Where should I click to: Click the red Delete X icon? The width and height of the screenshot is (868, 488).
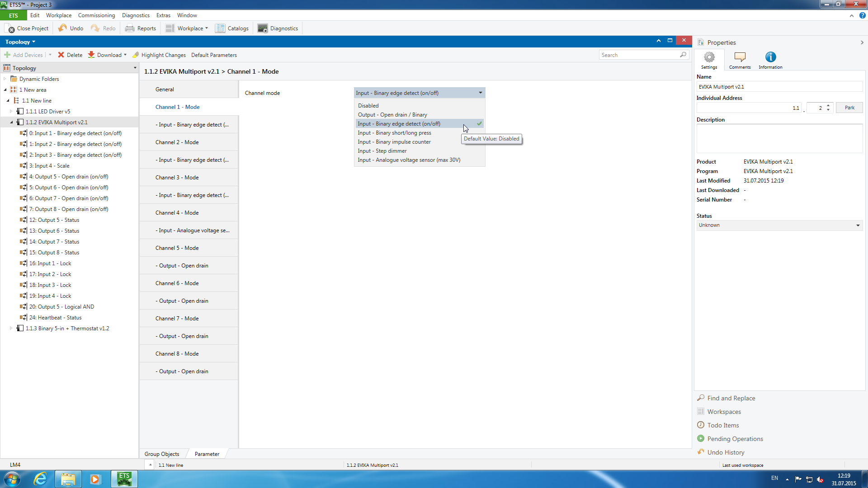[61, 55]
